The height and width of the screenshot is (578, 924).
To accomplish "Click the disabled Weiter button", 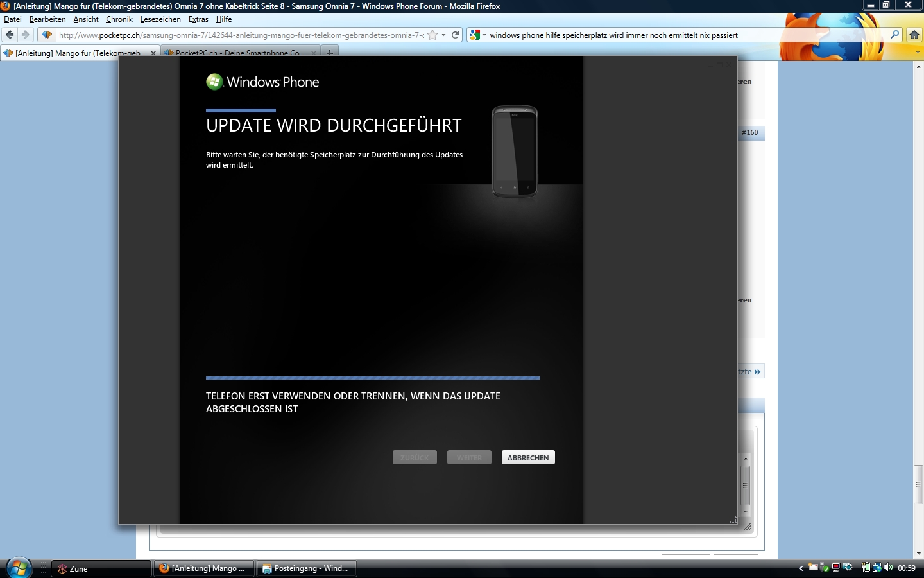I will 469,457.
